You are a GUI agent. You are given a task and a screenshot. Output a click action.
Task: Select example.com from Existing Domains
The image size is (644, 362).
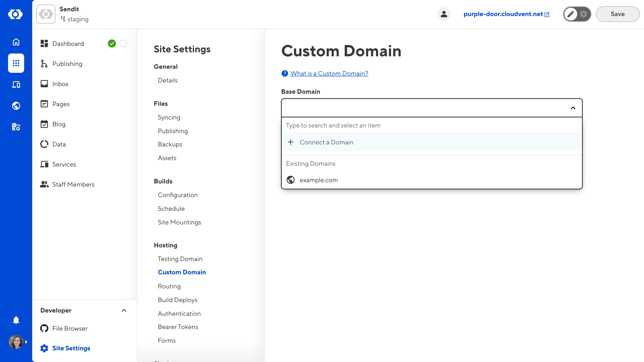coord(319,180)
